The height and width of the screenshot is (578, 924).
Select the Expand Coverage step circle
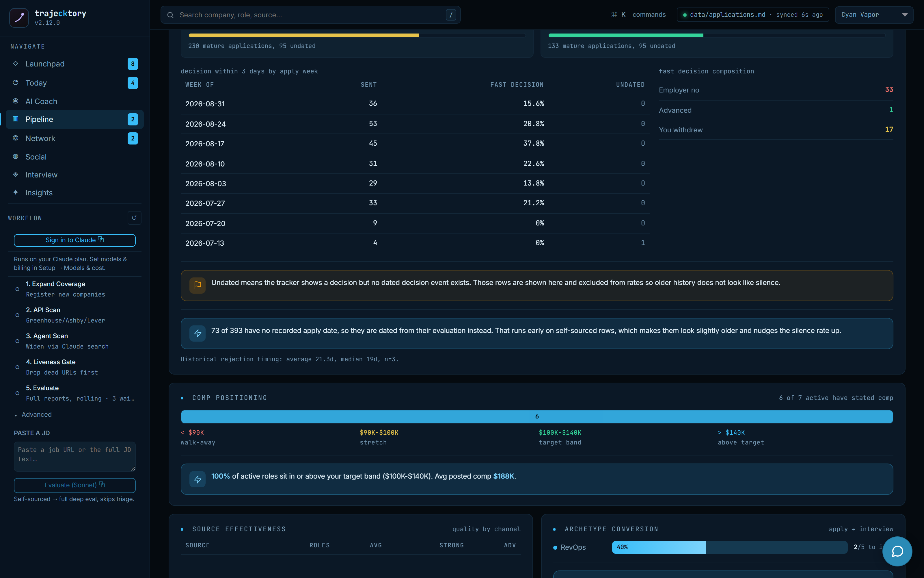pos(17,289)
